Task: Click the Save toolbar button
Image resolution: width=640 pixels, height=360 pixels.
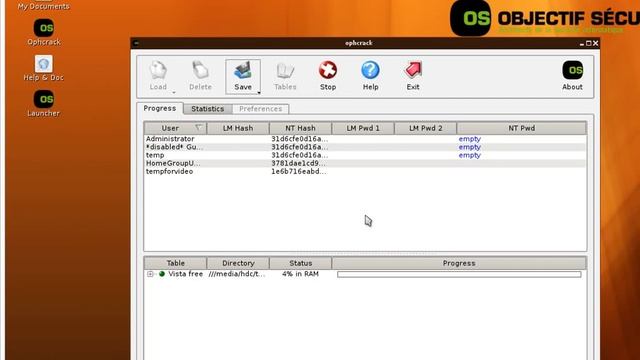Action: click(x=242, y=76)
